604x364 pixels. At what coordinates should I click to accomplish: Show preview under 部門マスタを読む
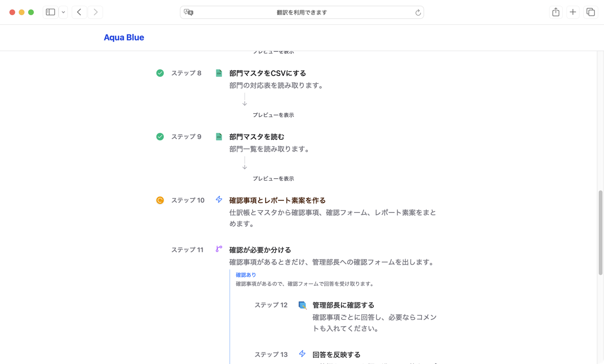point(273,179)
